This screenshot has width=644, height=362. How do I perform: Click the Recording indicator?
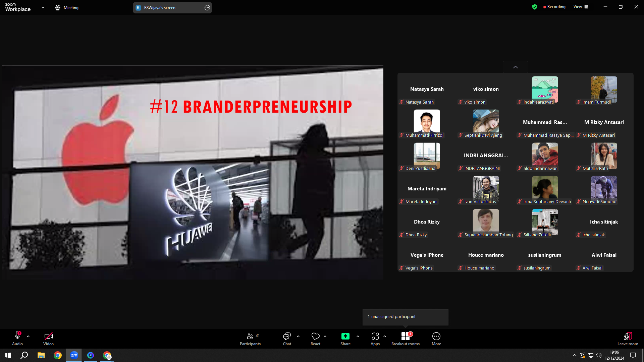[x=554, y=7]
